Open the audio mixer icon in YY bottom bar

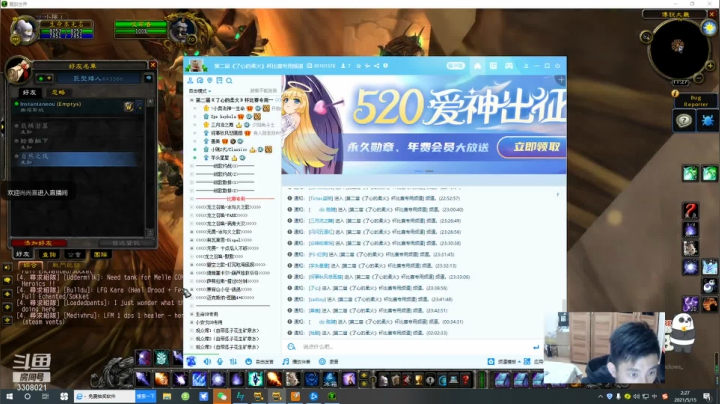click(233, 362)
